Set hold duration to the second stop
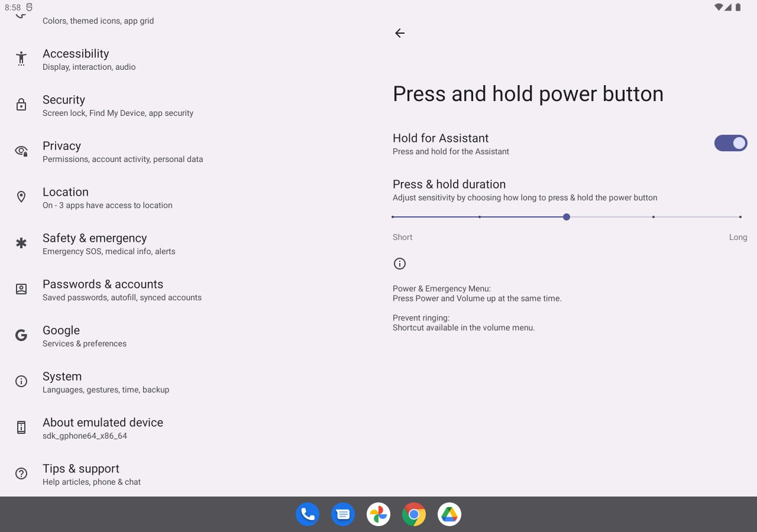Image resolution: width=757 pixels, height=532 pixels. coord(480,217)
